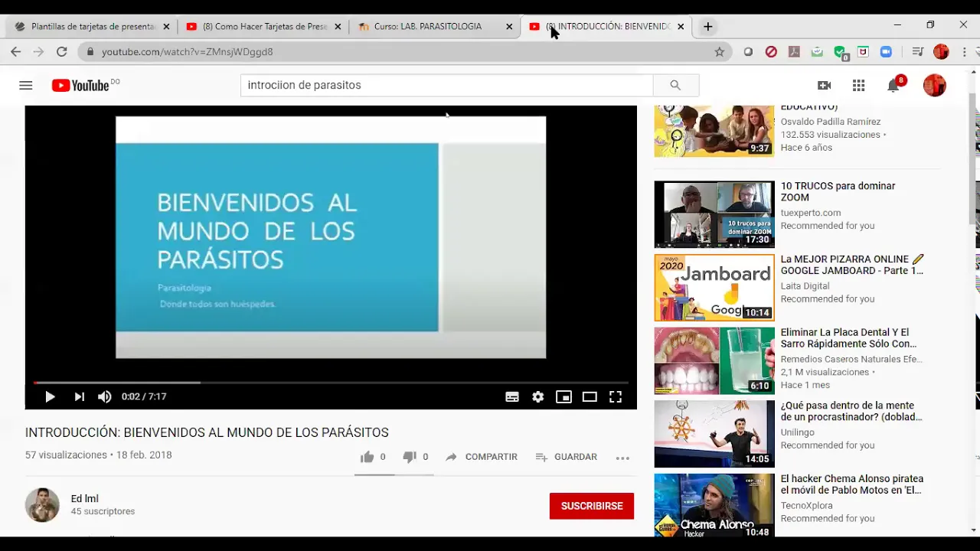Screen dimensions: 980x551
Task: Switch to theater mode
Action: [x=590, y=396]
